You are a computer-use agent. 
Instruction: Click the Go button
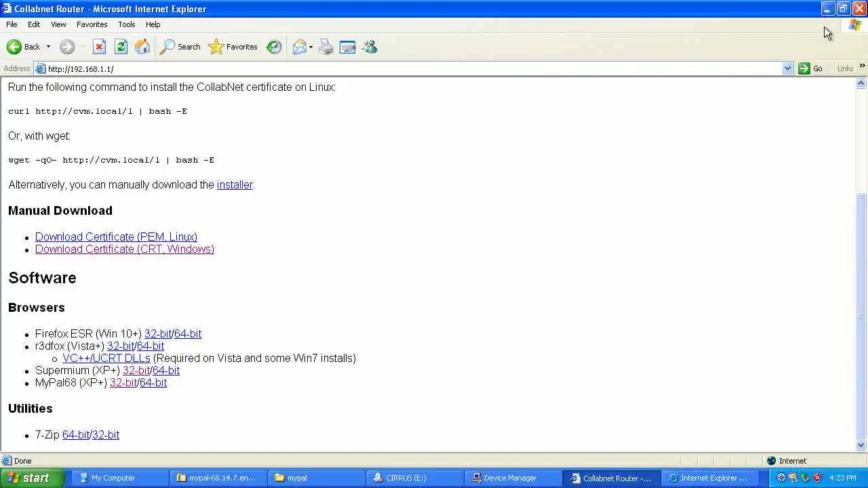811,68
